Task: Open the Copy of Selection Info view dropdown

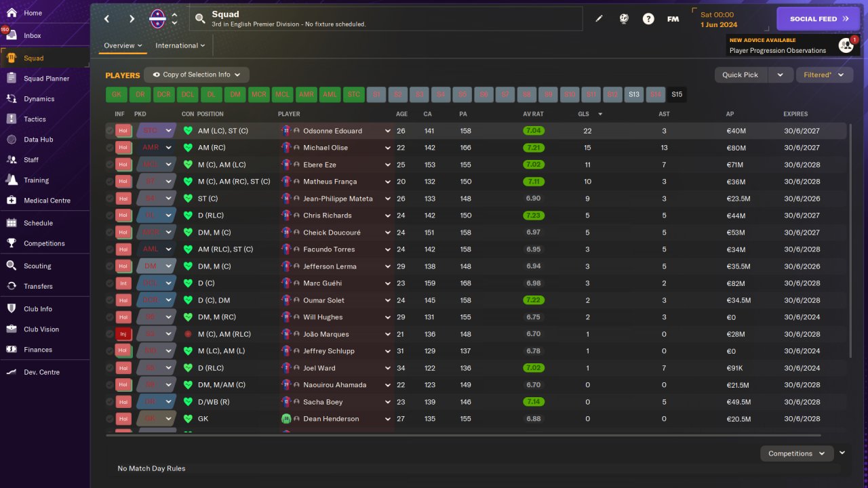Action: coord(197,75)
